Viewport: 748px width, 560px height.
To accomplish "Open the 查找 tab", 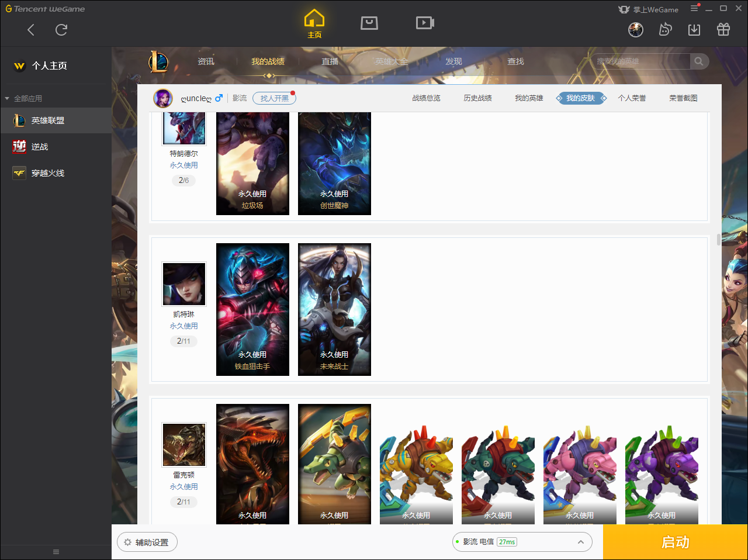I will click(515, 61).
